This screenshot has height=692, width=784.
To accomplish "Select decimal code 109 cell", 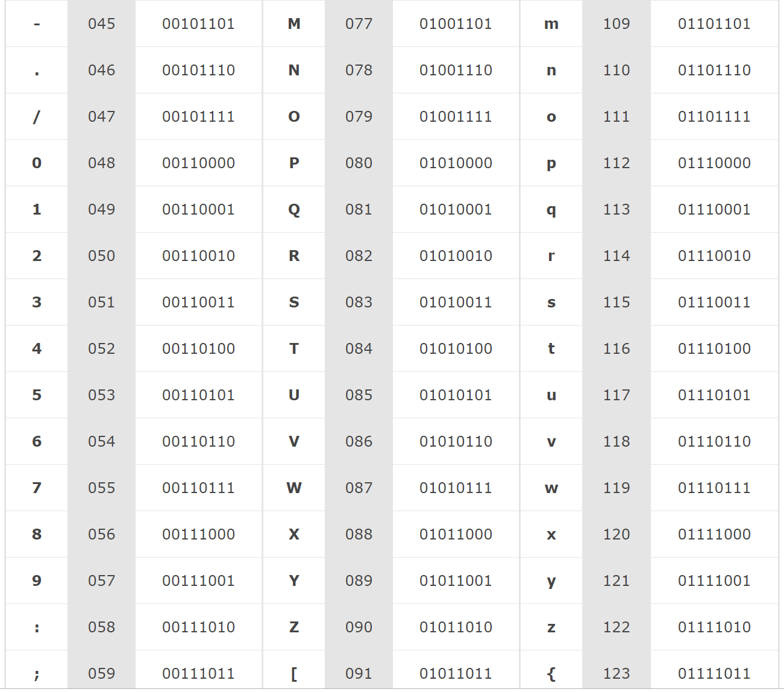I will pyautogui.click(x=616, y=24).
